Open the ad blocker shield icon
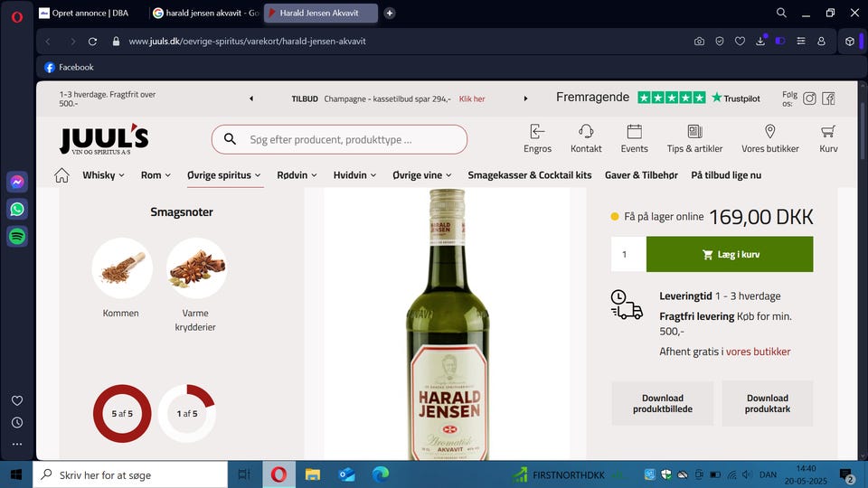868x488 pixels. point(720,42)
